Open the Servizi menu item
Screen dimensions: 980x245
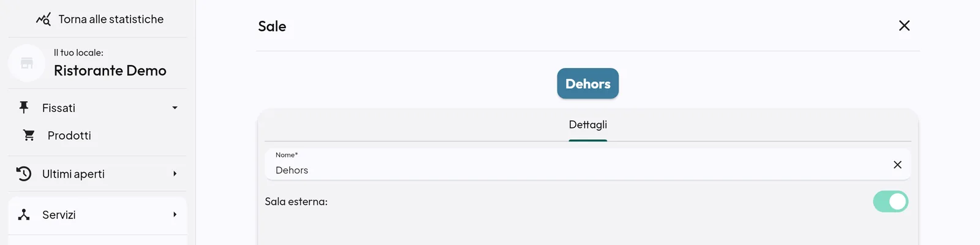(x=97, y=215)
